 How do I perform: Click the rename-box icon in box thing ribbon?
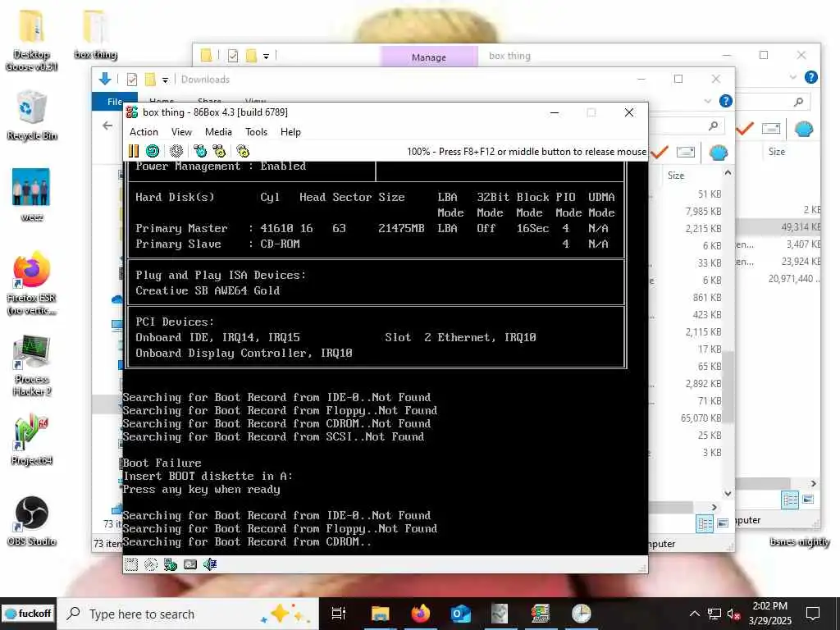(771, 129)
